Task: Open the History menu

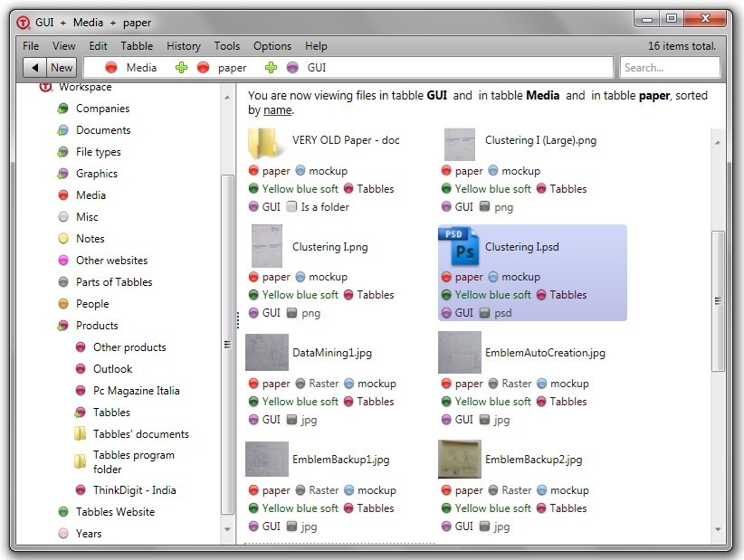Action: [184, 46]
